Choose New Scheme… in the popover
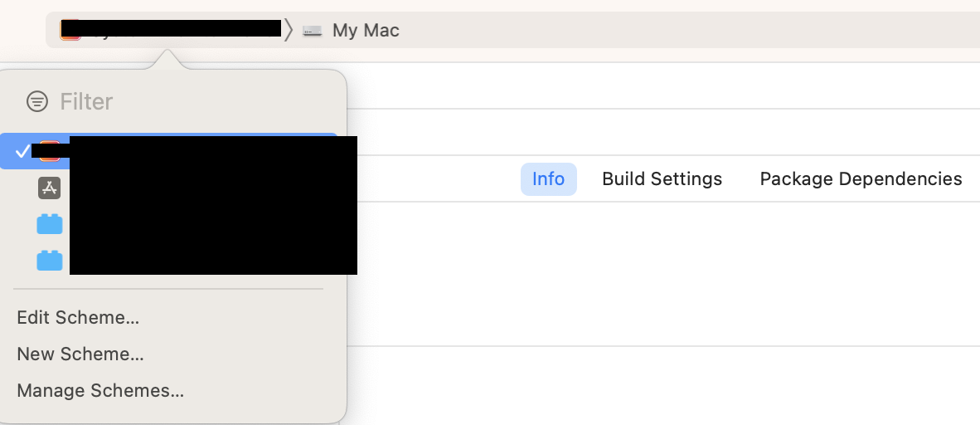Viewport: 980px width, 425px height. point(80,354)
